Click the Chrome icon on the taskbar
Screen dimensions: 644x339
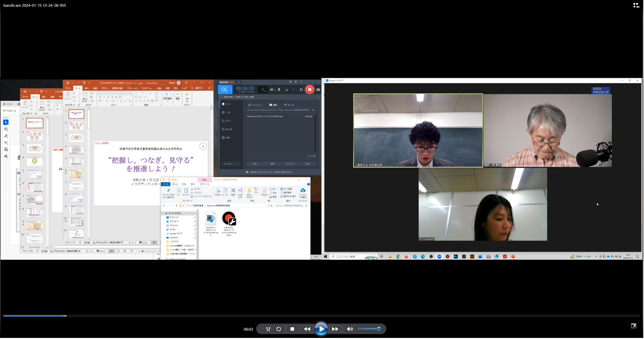tap(398, 257)
